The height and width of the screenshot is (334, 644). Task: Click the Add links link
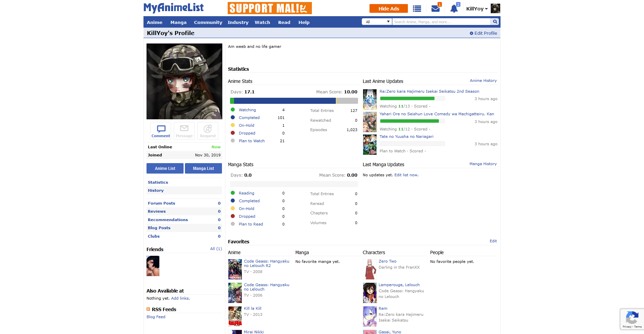click(x=180, y=298)
